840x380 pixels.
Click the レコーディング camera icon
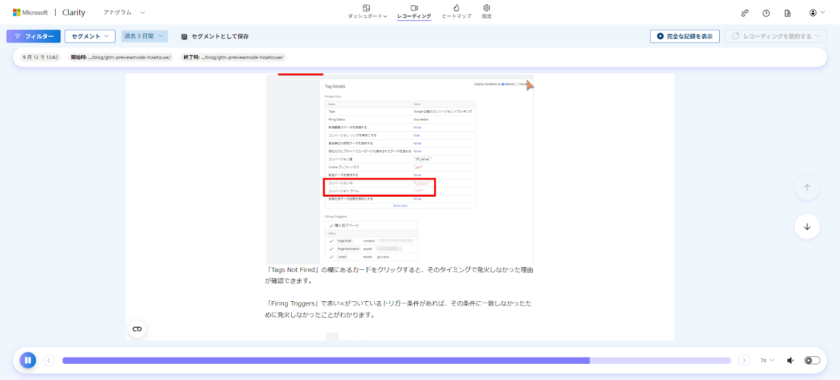pos(414,8)
